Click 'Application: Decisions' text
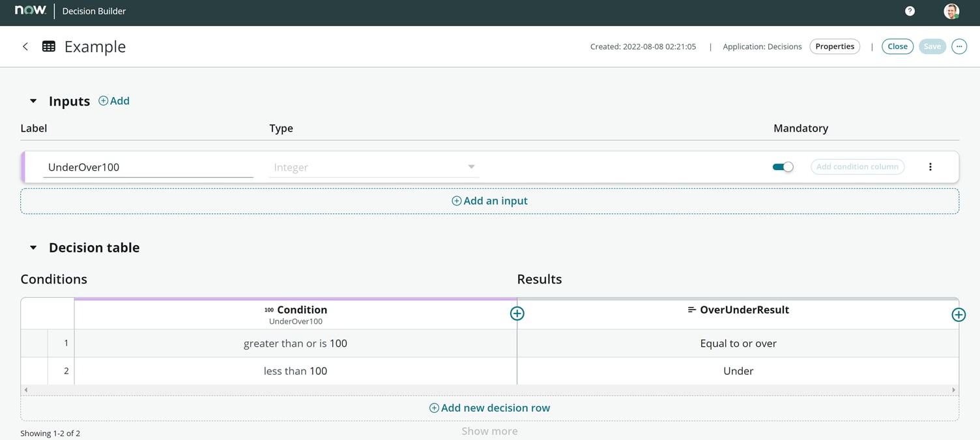980x440 pixels. pyautogui.click(x=762, y=46)
